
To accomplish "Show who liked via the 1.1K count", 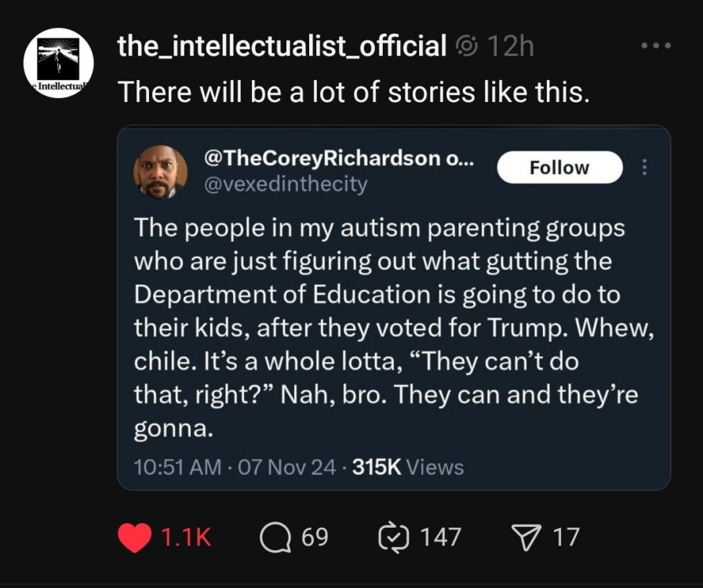I will coord(186,537).
